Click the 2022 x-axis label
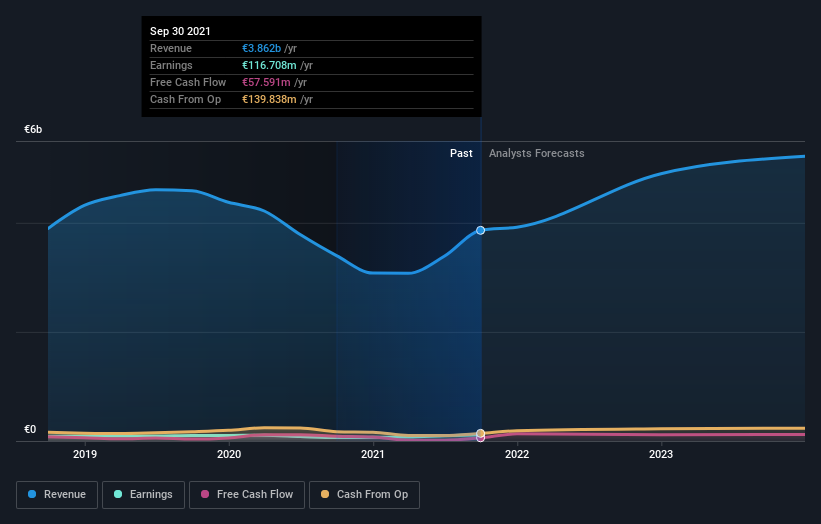The height and width of the screenshot is (524, 821). point(517,454)
